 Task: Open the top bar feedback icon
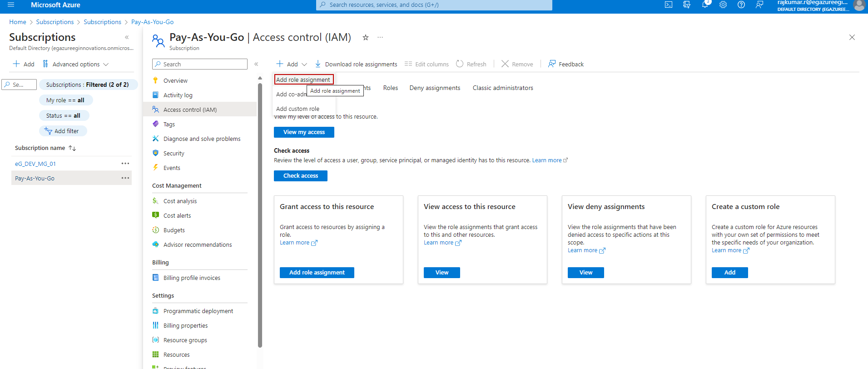click(x=759, y=5)
